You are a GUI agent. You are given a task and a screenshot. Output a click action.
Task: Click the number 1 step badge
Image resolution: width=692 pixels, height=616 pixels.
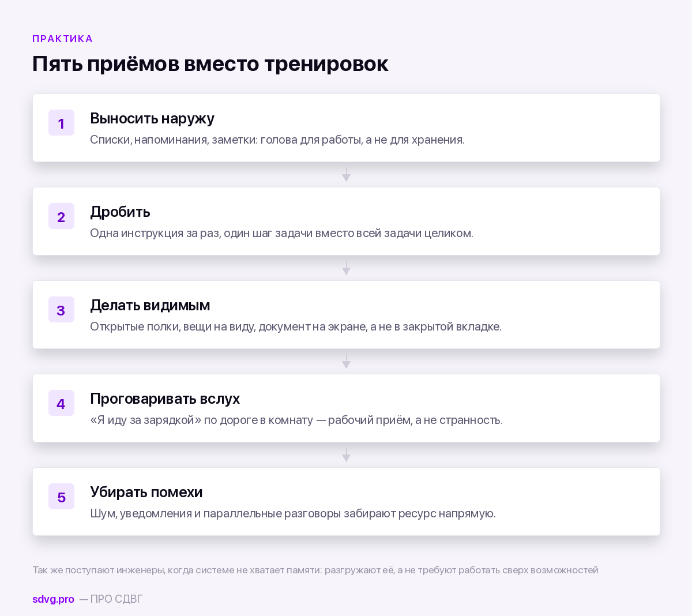[x=61, y=123]
